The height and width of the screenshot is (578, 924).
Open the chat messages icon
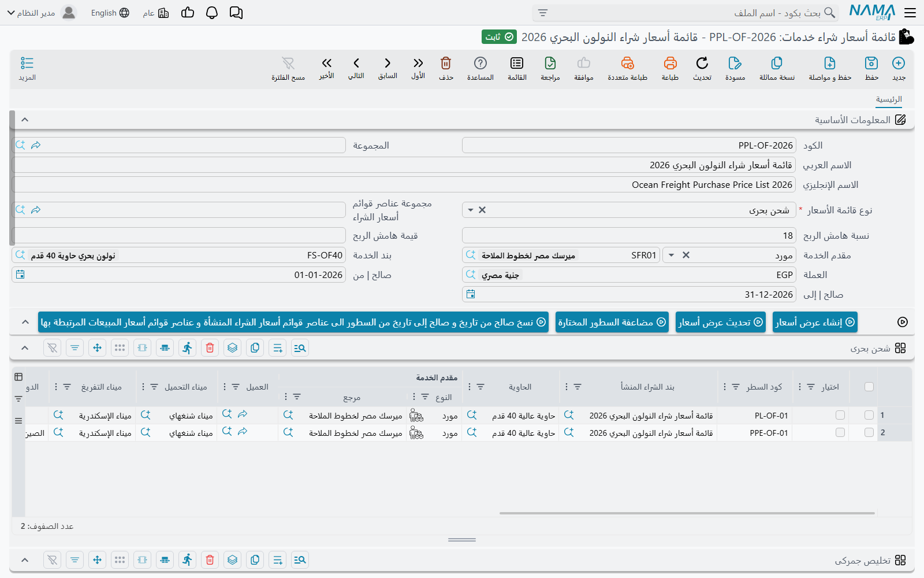coord(236,13)
